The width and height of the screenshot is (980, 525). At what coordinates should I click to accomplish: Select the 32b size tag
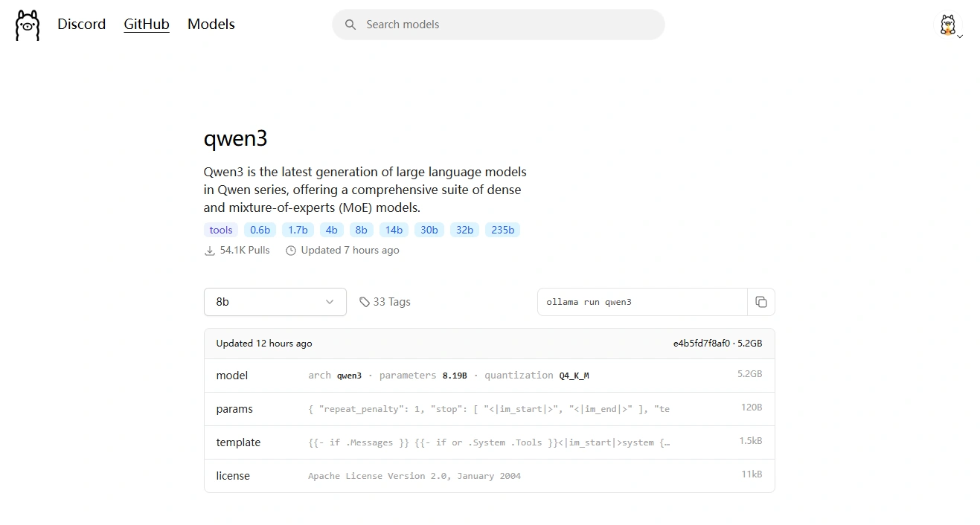(465, 230)
